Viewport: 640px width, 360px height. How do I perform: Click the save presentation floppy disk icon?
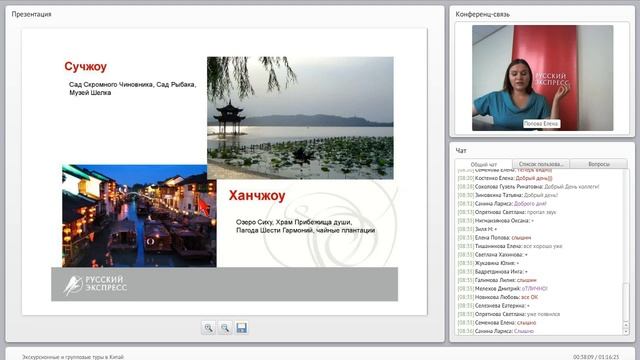[241, 328]
